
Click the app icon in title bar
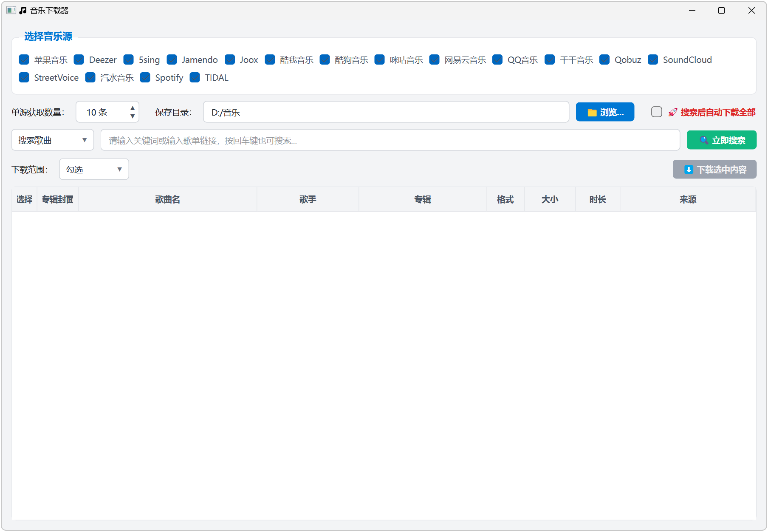11,10
